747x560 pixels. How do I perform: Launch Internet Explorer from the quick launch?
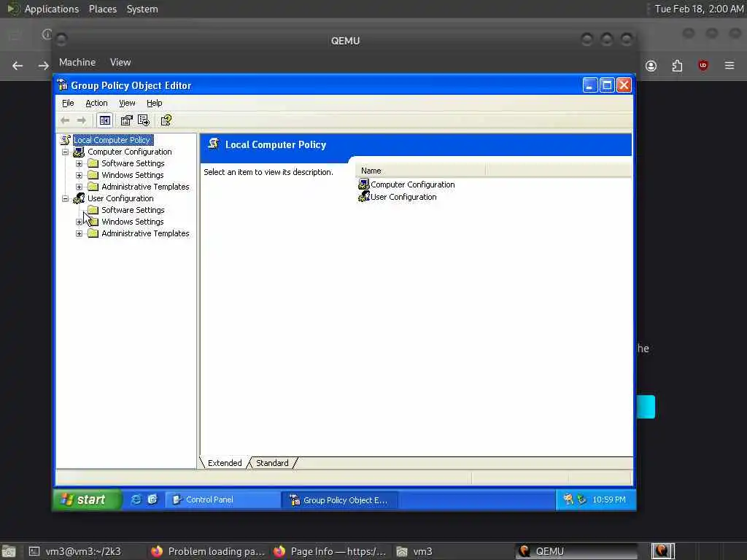[136, 499]
